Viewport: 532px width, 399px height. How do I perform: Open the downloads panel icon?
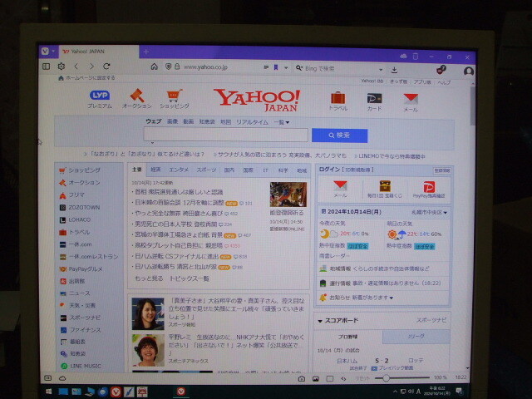pyautogui.click(x=394, y=70)
